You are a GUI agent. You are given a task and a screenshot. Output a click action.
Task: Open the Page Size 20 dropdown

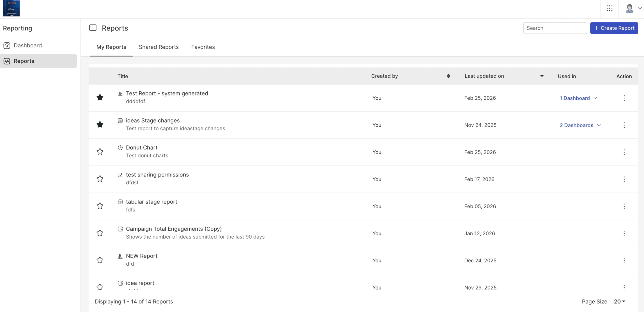[x=619, y=302]
